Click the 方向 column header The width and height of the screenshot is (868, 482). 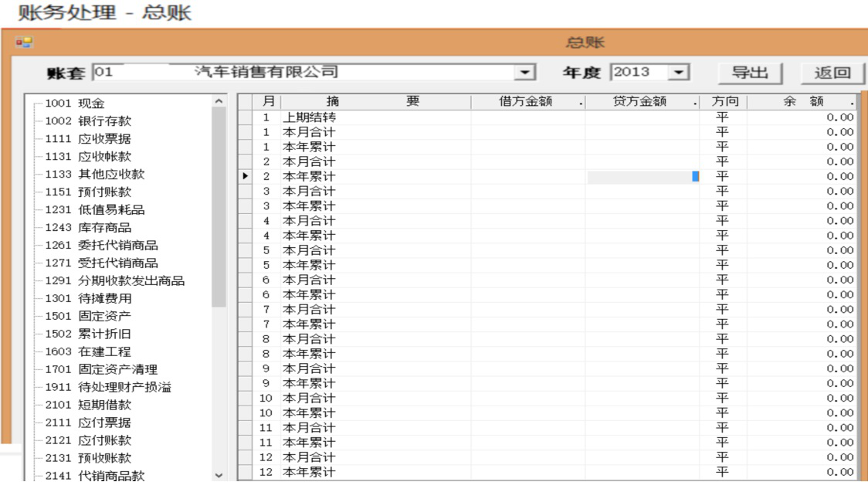coord(723,101)
